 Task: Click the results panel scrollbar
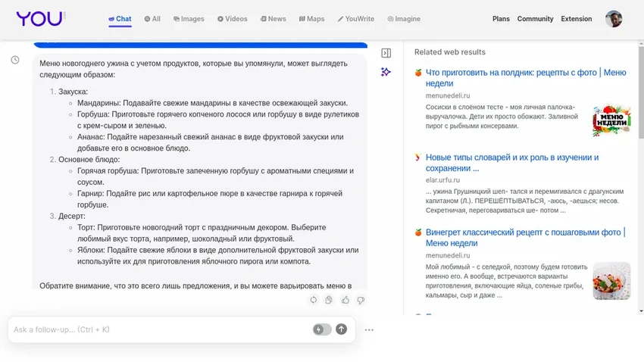pos(641,92)
